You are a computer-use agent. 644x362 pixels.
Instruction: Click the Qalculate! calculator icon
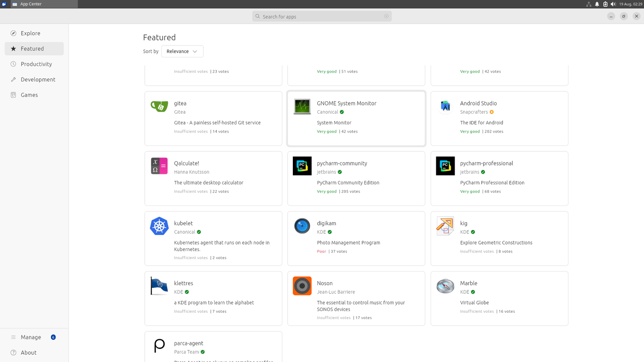pos(159,166)
